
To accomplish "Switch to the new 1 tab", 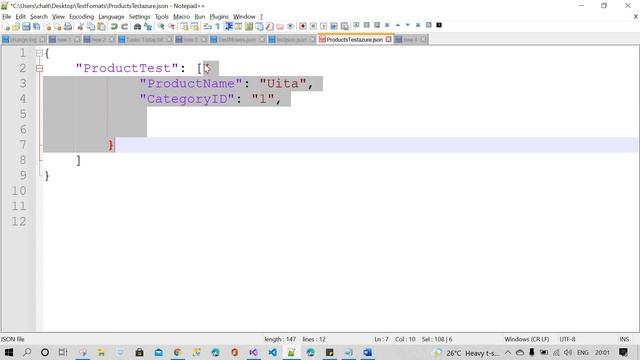I will tap(64, 40).
